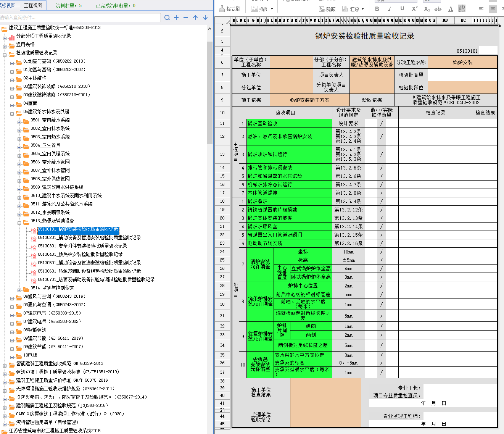Click the Hide (隐蔽) toolbar button
The height and width of the screenshot is (434, 504).
coord(327,9)
